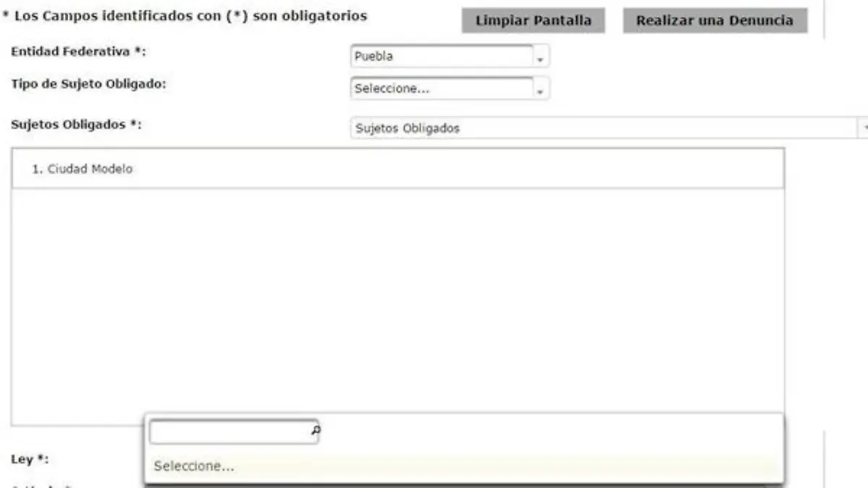
Task: Click the blank area below Ciudad Modelo in the list
Action: [397, 304]
